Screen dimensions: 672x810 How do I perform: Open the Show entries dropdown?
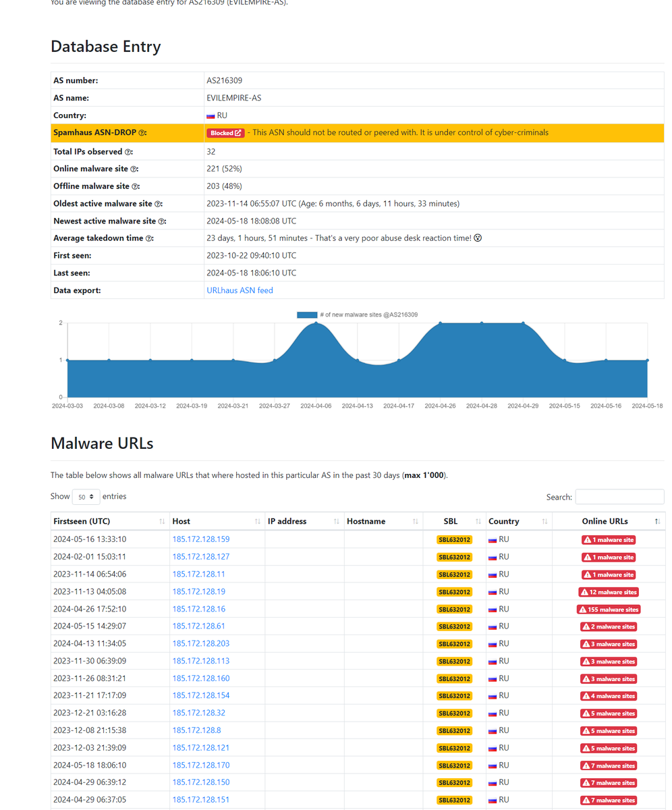pos(86,497)
